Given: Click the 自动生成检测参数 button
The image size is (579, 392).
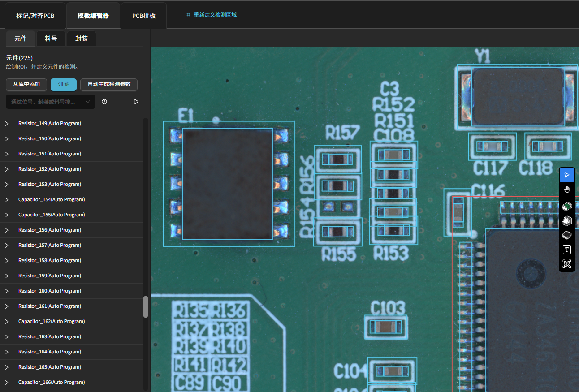Looking at the screenshot, I should 109,84.
